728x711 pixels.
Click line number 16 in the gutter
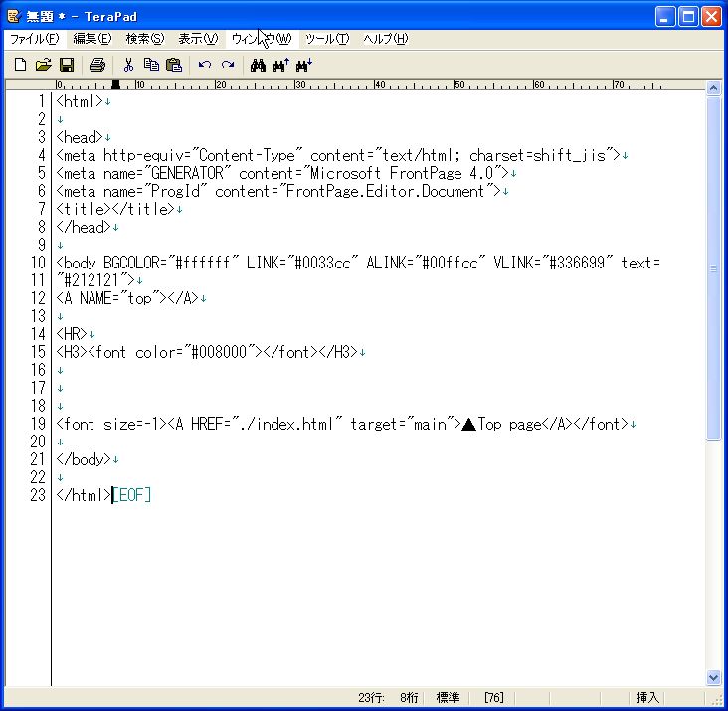(38, 370)
